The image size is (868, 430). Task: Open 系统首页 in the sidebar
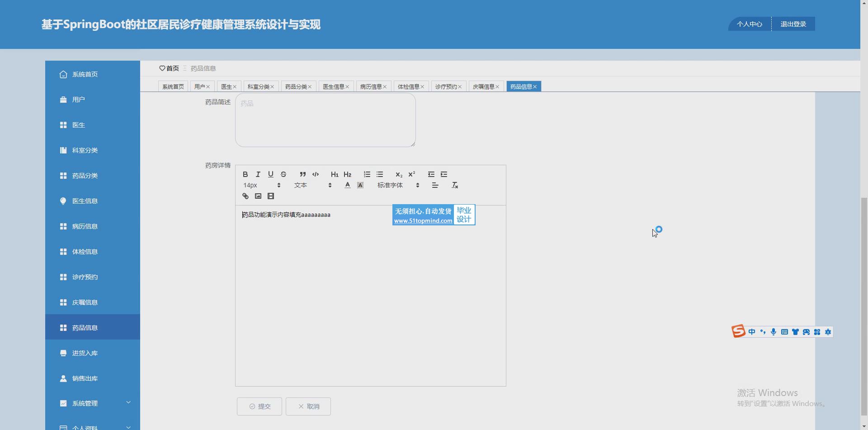pos(93,74)
